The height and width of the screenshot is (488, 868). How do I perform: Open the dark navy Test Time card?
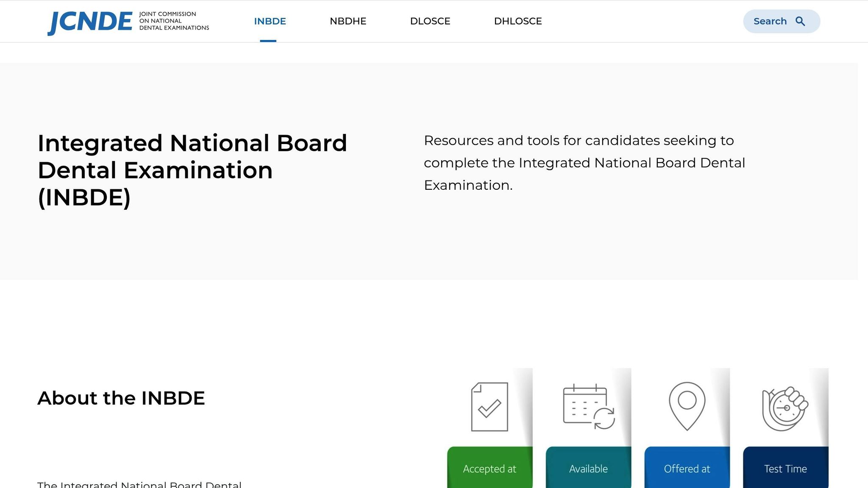(x=786, y=467)
